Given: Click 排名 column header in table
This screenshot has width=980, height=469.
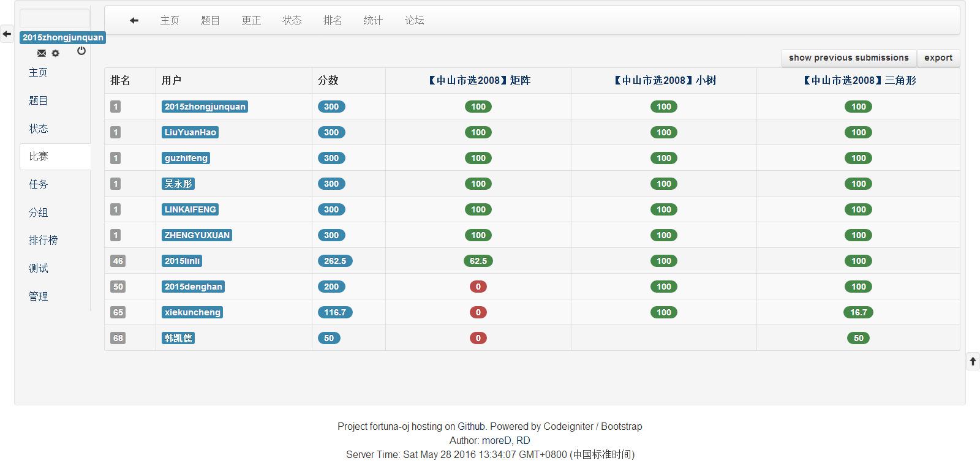Looking at the screenshot, I should point(120,80).
